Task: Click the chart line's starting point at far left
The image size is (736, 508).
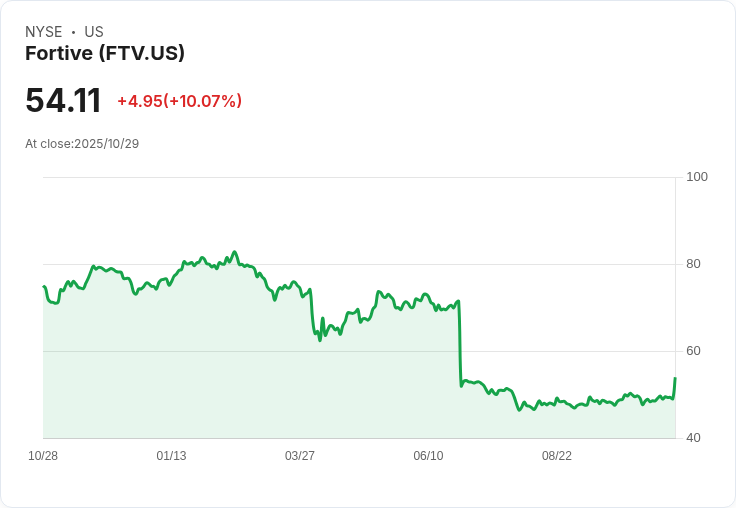Action: pyautogui.click(x=44, y=287)
